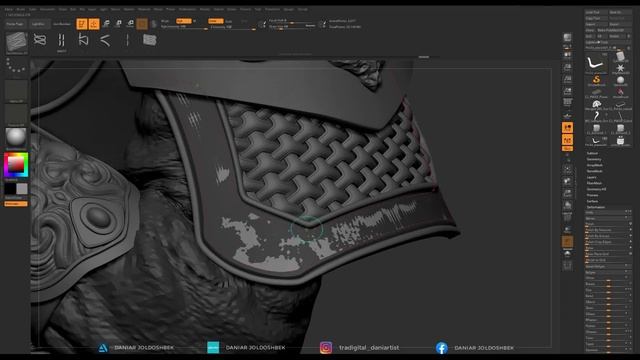Click the Live Boolean button
Viewport: 640px width, 360px height.
tap(62, 24)
